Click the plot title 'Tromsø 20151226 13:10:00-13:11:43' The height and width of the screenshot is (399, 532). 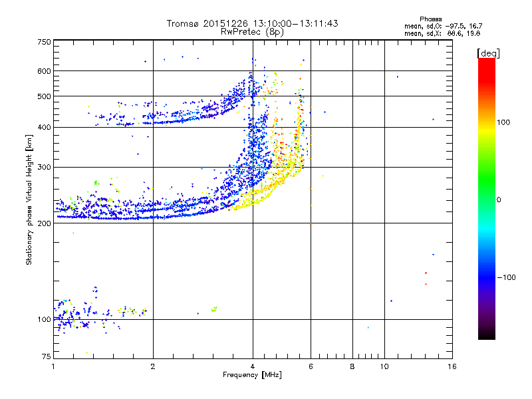pyautogui.click(x=252, y=23)
